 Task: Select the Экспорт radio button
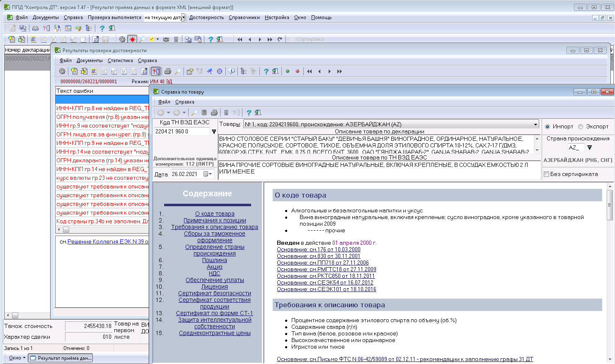pyautogui.click(x=581, y=127)
